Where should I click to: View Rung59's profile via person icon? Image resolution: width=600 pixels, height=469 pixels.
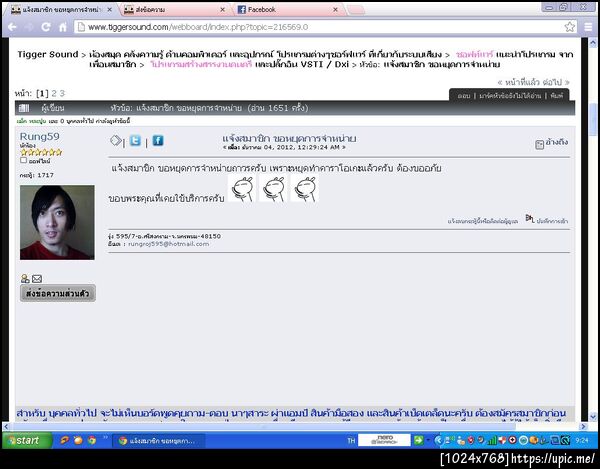pyautogui.click(x=25, y=278)
